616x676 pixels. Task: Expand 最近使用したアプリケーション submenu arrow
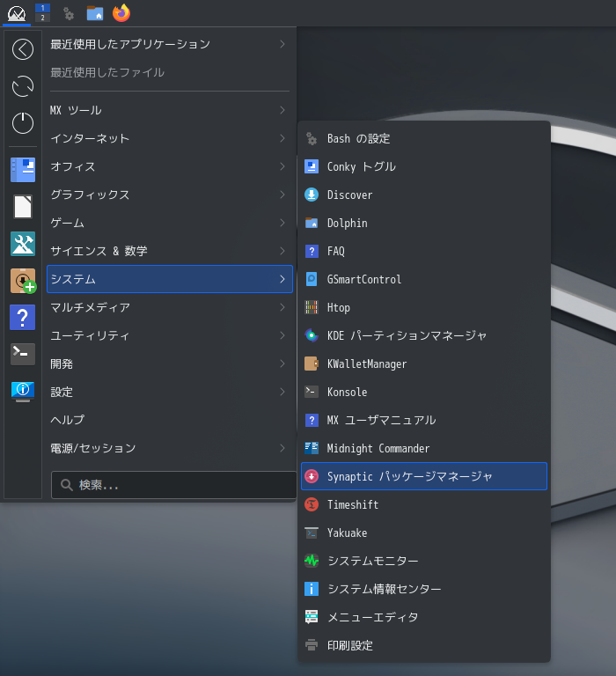[x=282, y=44]
